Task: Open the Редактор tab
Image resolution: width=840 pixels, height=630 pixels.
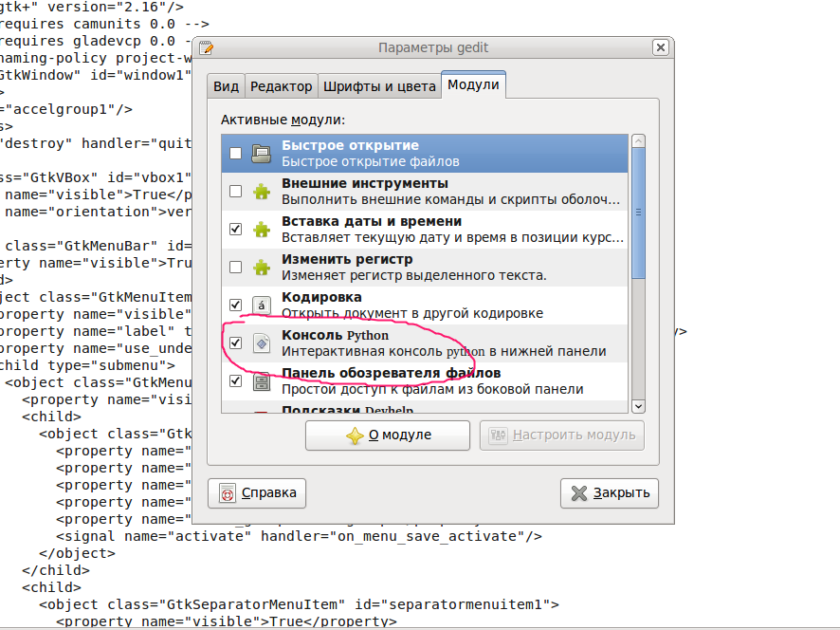Action: click(282, 86)
